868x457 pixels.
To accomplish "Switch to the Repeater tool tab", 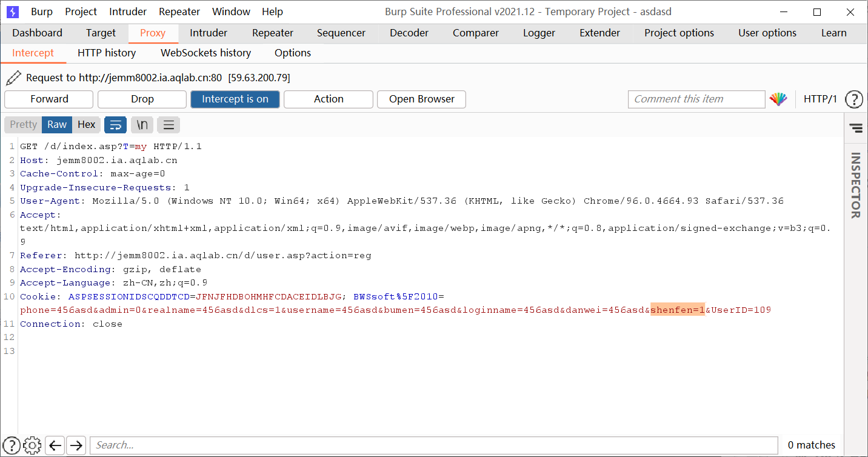I will pos(273,33).
